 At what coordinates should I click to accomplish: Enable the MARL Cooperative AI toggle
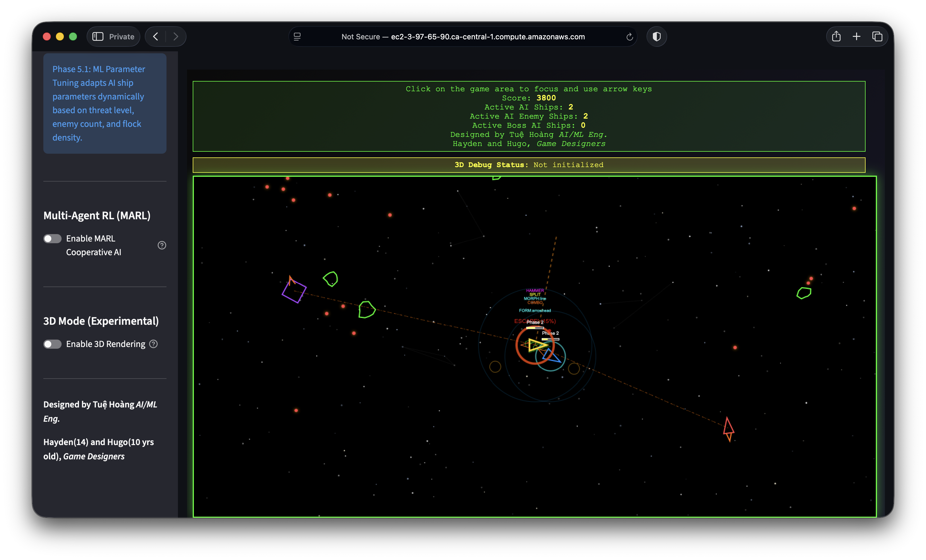52,238
